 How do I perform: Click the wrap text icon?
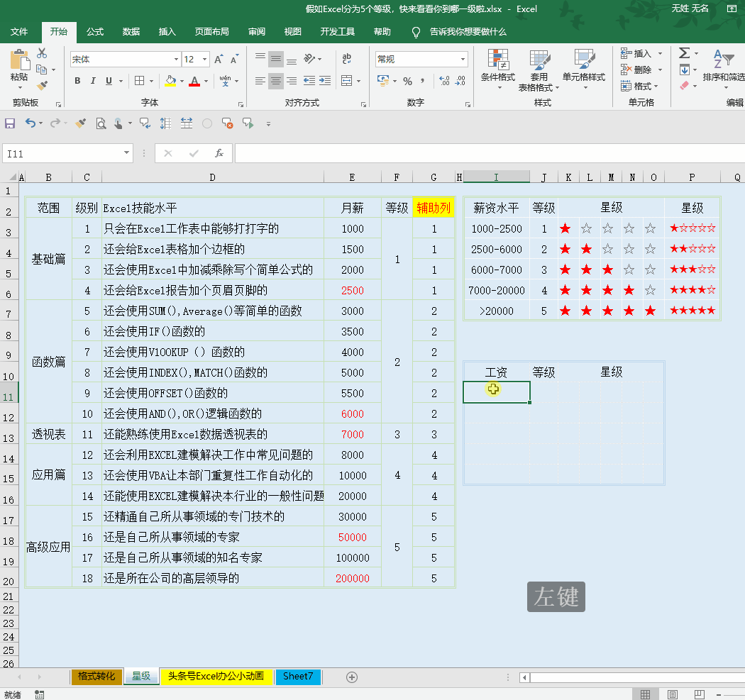click(347, 58)
